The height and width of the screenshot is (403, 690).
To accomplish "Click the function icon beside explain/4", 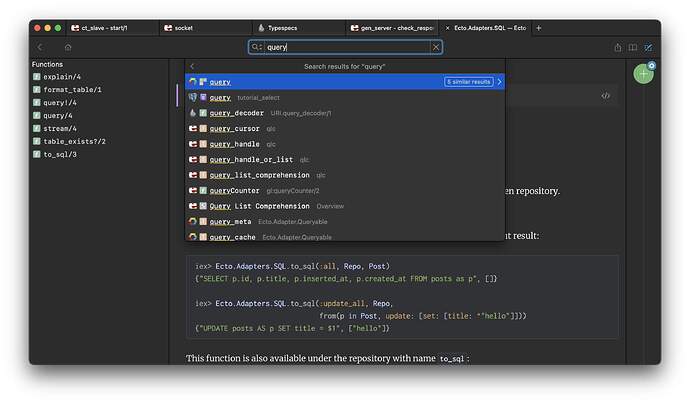I will point(37,77).
